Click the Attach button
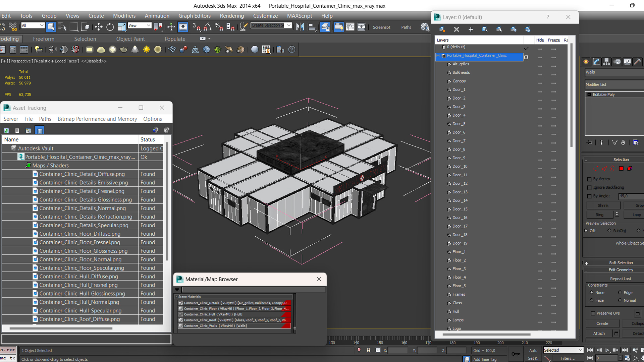644x362 pixels. click(599, 334)
